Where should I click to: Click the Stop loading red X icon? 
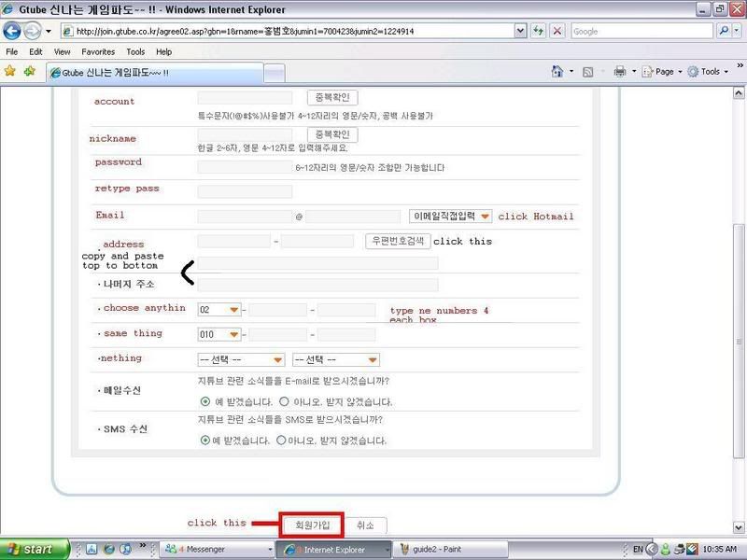click(557, 31)
